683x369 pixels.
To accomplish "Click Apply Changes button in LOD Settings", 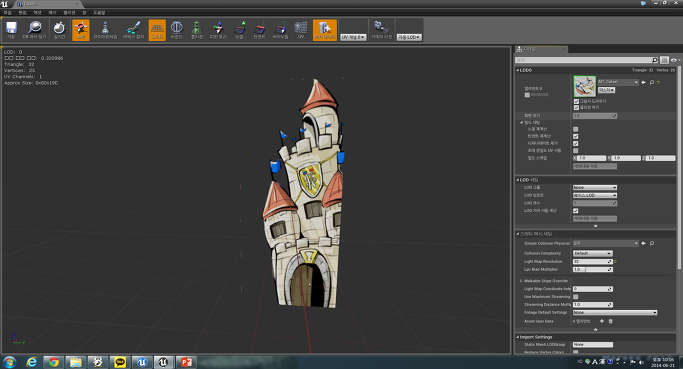I will (595, 218).
